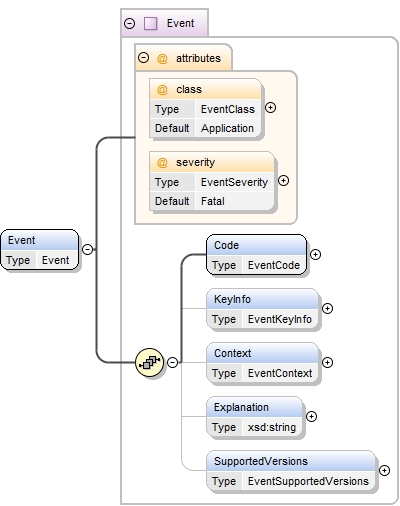Expand the SupportedVersions element
The image size is (400, 506).
384,470
